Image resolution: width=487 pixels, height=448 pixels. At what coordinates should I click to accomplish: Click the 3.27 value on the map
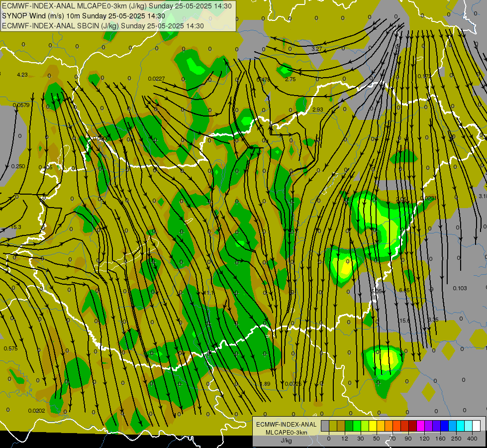pos(317,49)
